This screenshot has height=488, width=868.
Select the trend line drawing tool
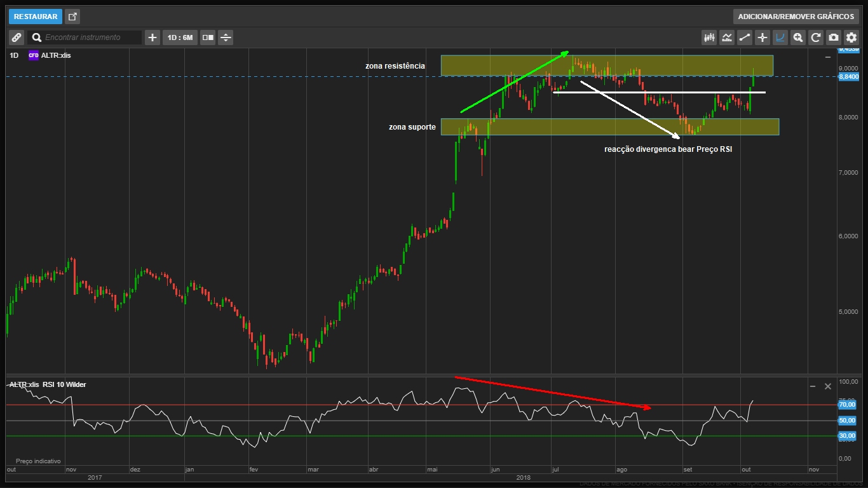tap(745, 37)
